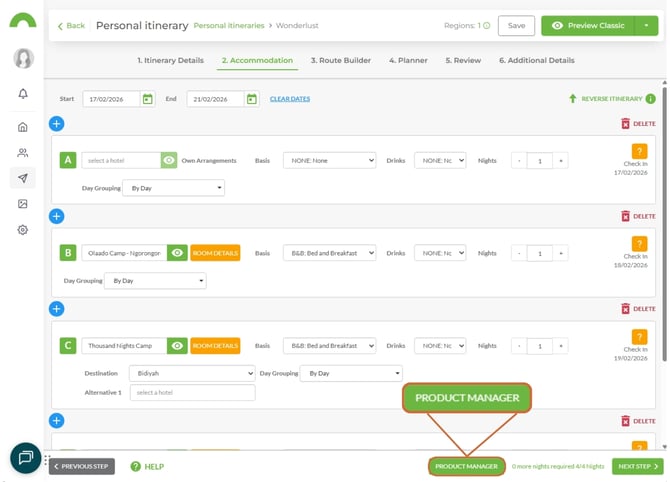
Task: Expand Basis dropdown for Olaado Camp
Action: (x=329, y=253)
